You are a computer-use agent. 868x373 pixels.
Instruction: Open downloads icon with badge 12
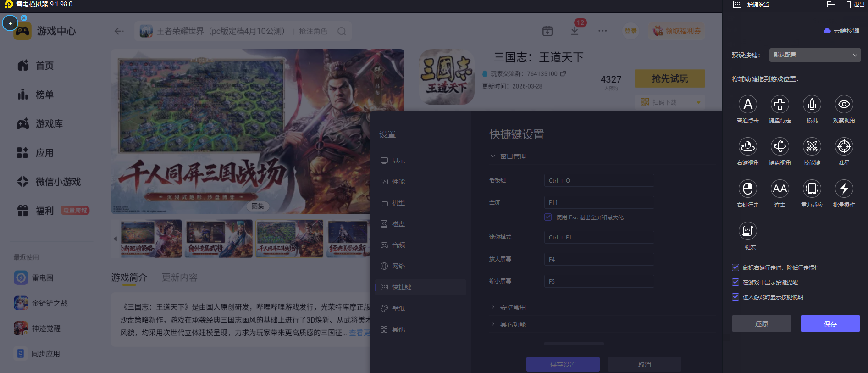click(575, 30)
